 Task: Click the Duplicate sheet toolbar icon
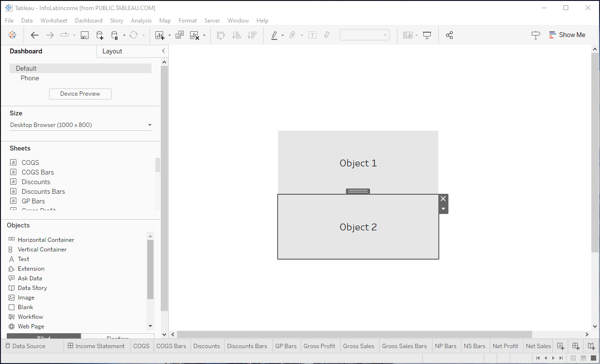tap(179, 35)
